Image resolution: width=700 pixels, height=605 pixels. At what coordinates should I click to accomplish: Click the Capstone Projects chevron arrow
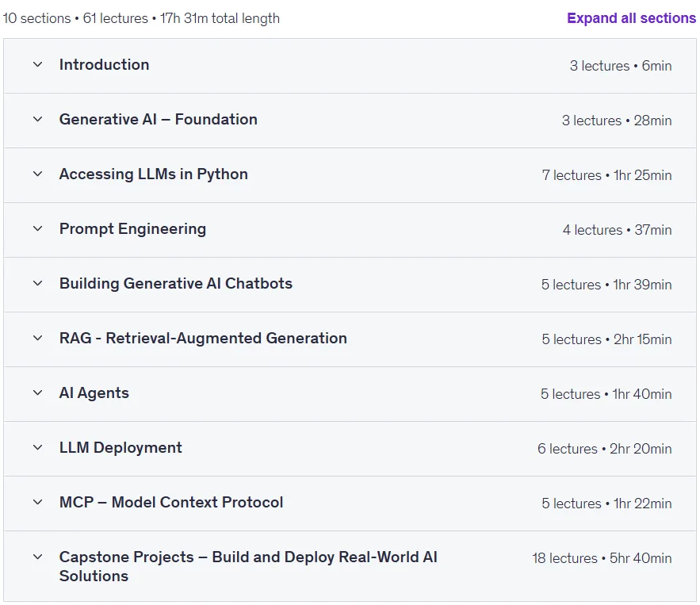tap(38, 557)
